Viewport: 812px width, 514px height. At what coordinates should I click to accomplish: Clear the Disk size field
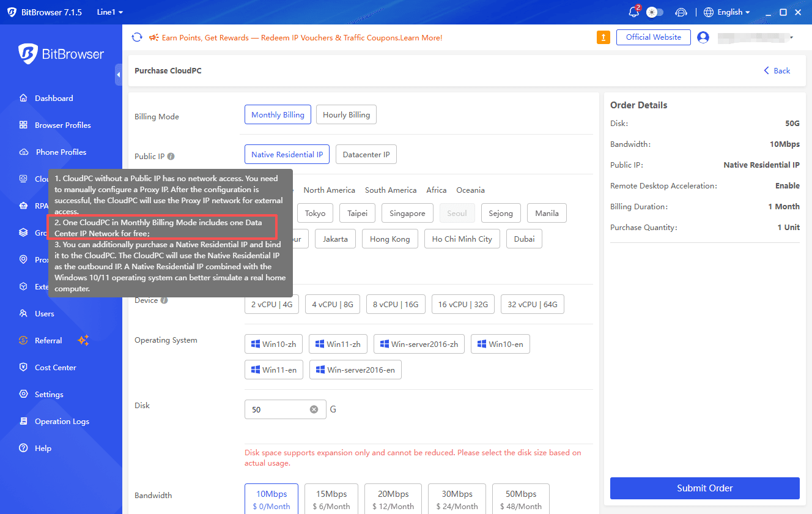(x=314, y=409)
